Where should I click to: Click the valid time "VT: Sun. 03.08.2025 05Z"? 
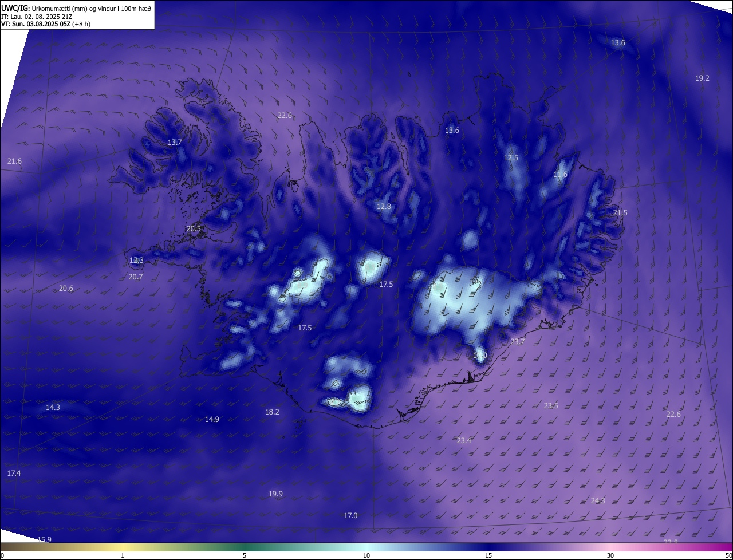pos(36,24)
